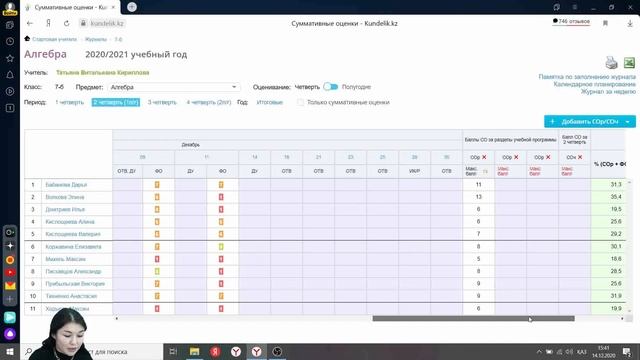
Task: Open notifications bell in sidebar
Action: (10, 75)
